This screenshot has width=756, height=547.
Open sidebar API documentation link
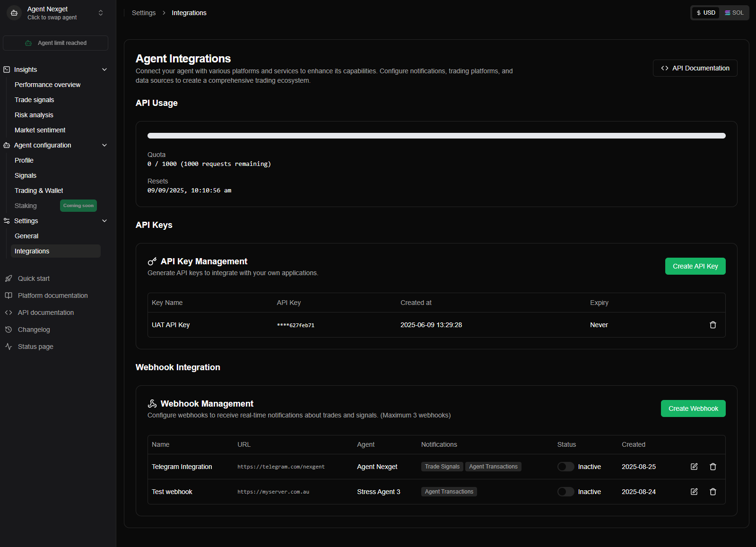[45, 313]
